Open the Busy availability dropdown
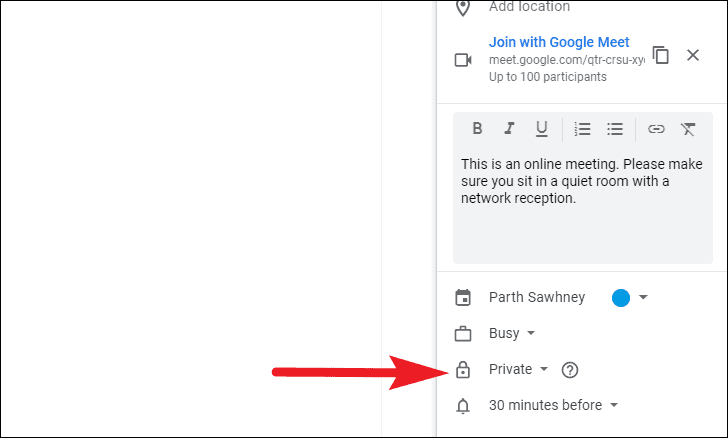Viewport: 728px width, 438px height. click(x=512, y=333)
